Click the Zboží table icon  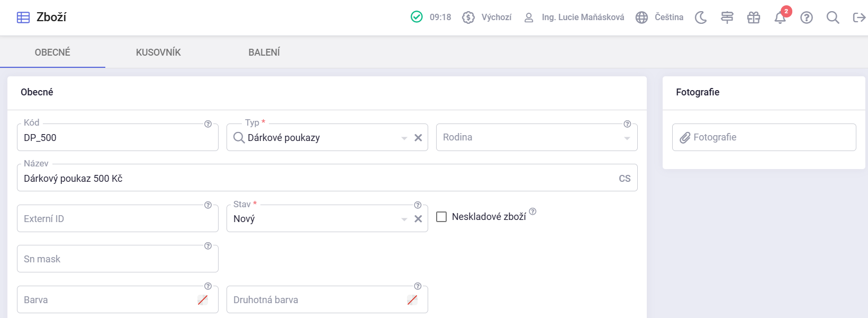pos(23,17)
